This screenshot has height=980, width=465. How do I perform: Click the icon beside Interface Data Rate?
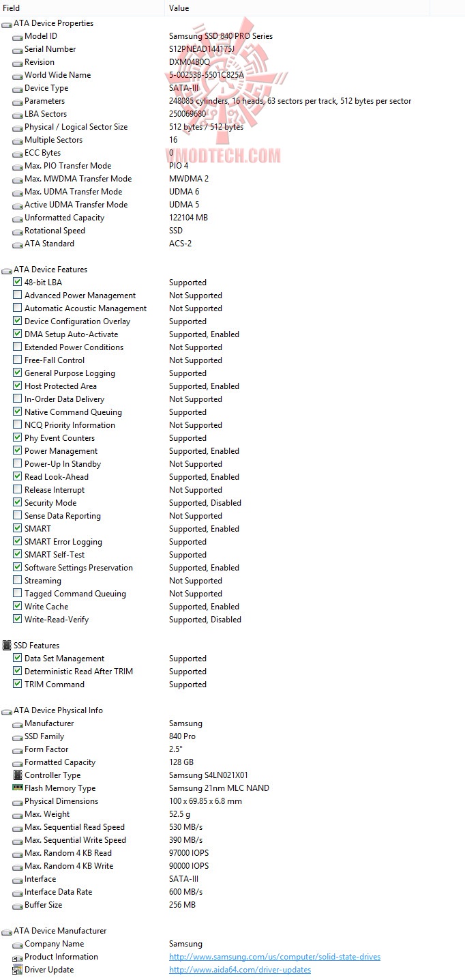pos(18,892)
